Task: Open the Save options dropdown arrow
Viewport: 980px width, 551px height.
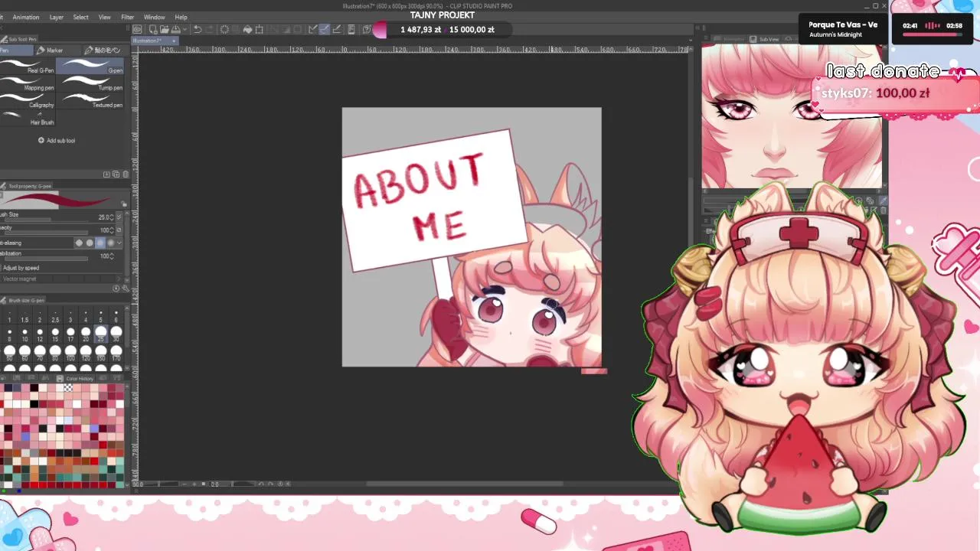Action: (185, 29)
